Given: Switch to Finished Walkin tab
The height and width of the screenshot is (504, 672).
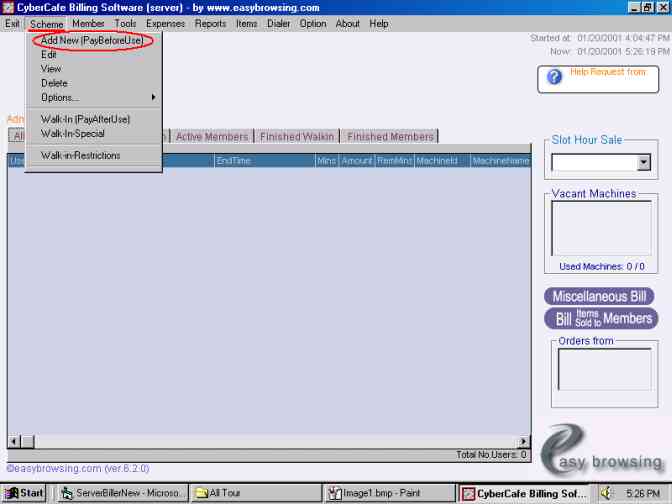Looking at the screenshot, I should pyautogui.click(x=296, y=137).
